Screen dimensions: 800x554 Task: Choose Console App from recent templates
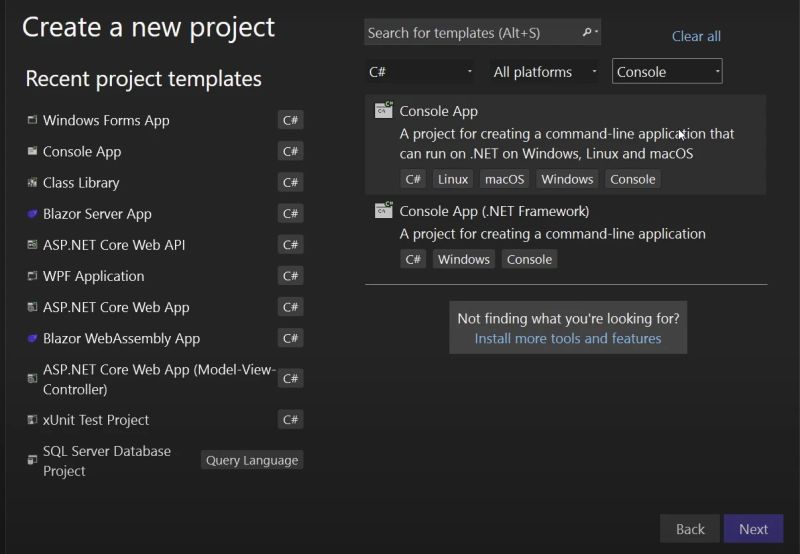point(165,152)
